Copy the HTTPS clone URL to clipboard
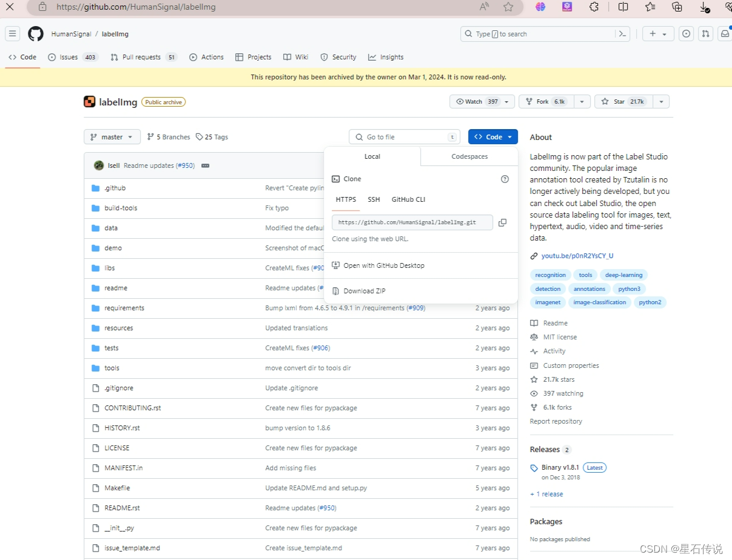 [502, 222]
